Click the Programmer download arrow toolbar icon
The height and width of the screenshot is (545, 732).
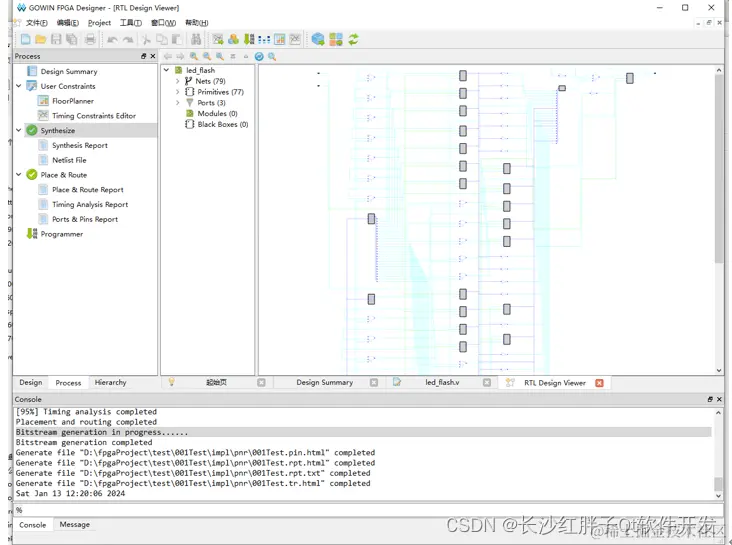pos(249,39)
